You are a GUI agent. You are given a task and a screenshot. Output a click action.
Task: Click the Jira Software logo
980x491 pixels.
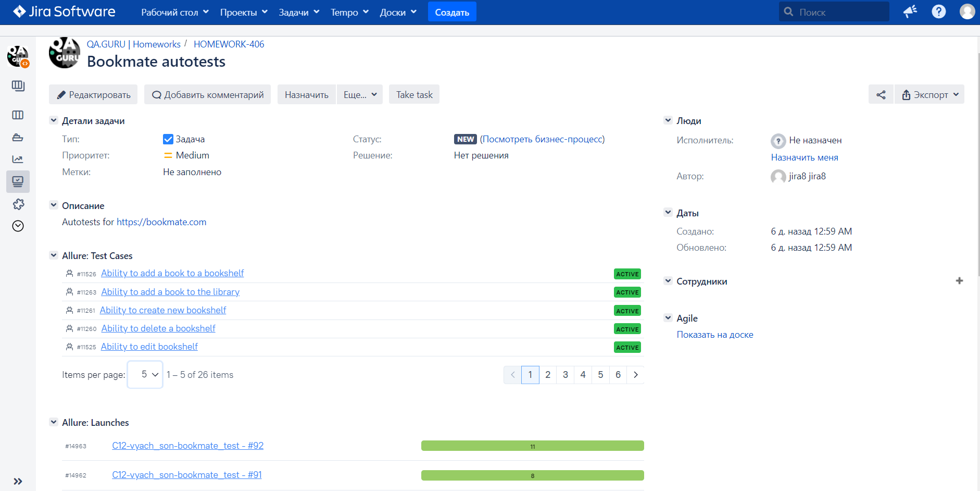coord(64,11)
